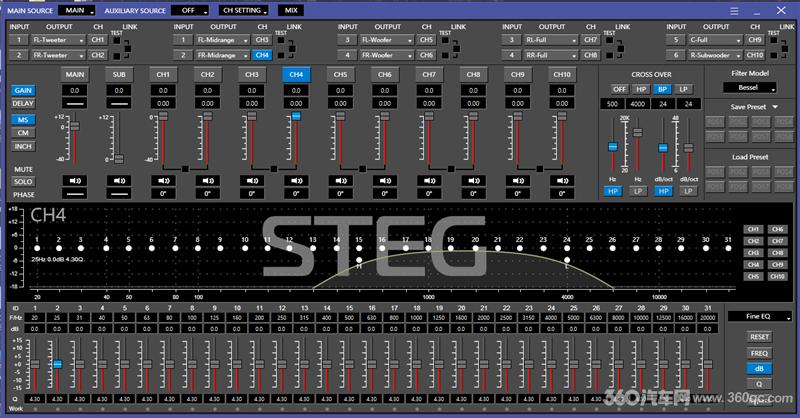Expand the Save Preset arrow
This screenshot has width=800, height=418.
(775, 107)
